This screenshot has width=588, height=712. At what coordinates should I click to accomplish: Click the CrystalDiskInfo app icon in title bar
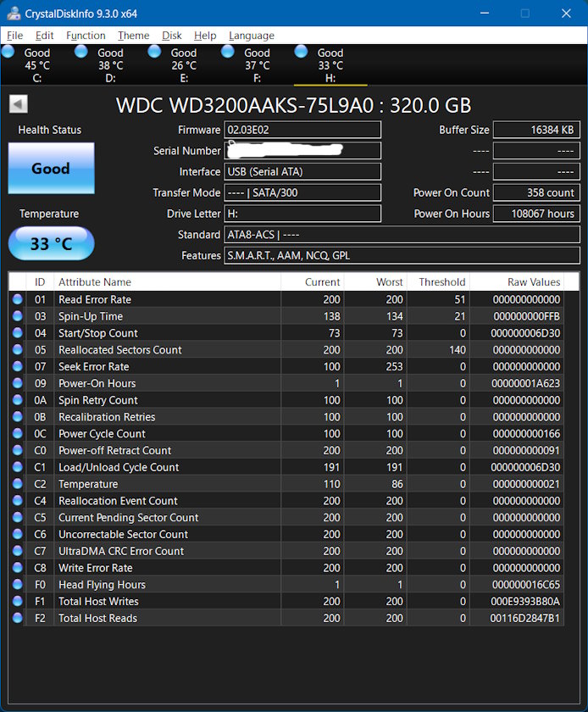click(x=14, y=14)
